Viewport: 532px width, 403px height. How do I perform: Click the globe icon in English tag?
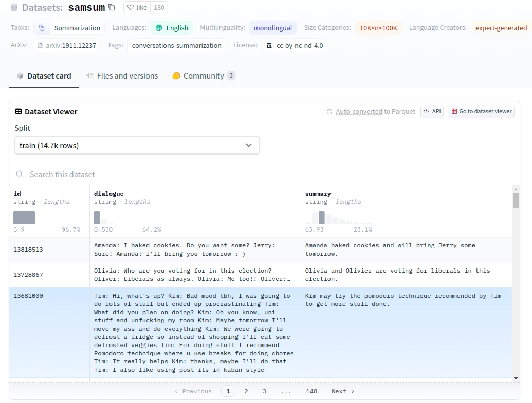(159, 28)
